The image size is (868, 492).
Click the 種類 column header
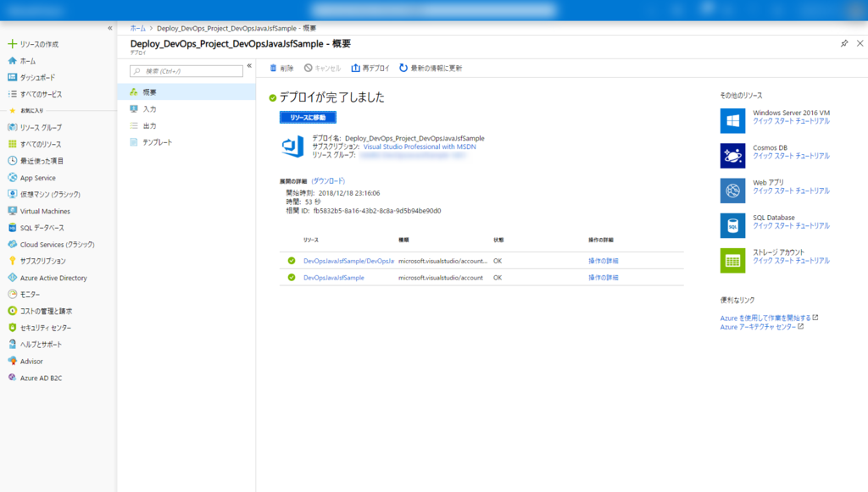coord(403,240)
